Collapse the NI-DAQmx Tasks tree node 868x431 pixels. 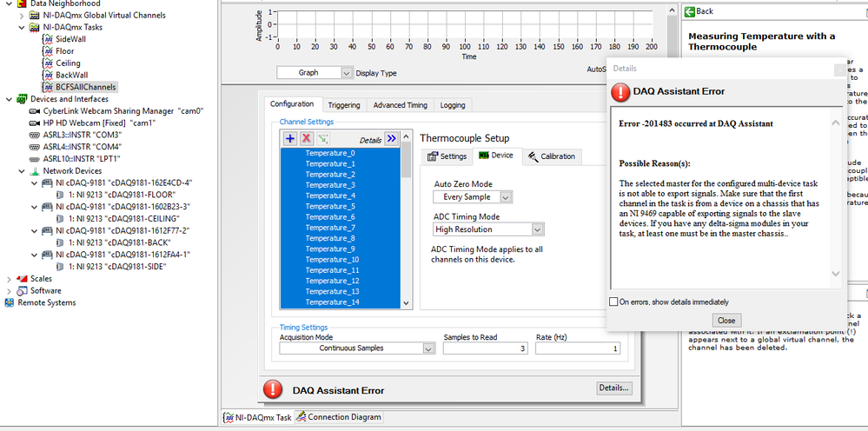(x=22, y=27)
